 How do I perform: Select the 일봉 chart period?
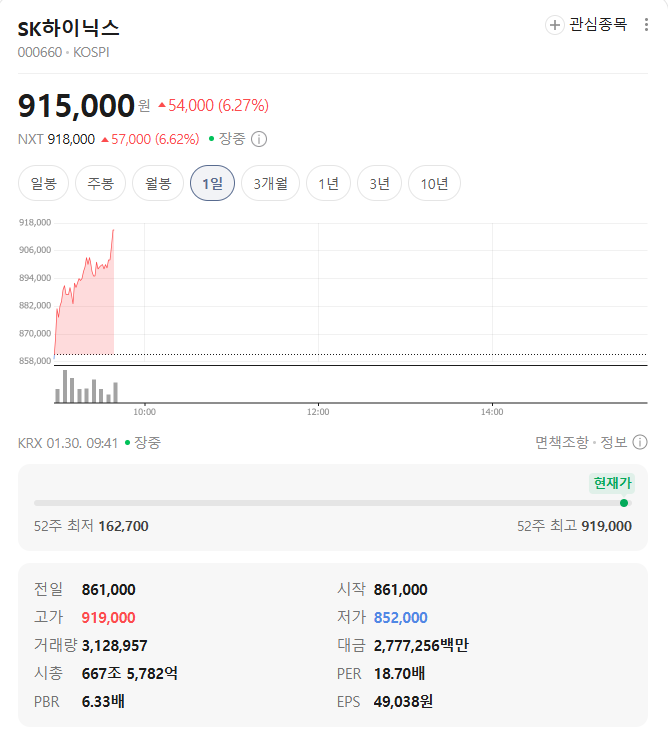(44, 183)
